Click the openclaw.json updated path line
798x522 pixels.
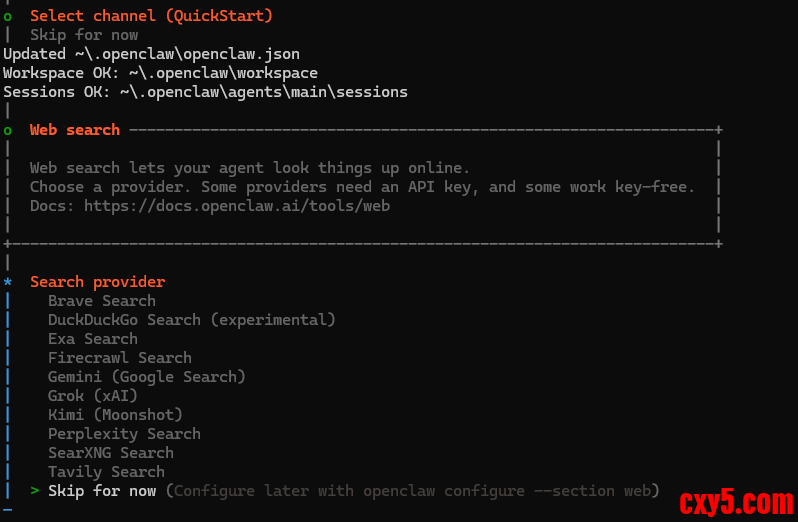[151, 54]
